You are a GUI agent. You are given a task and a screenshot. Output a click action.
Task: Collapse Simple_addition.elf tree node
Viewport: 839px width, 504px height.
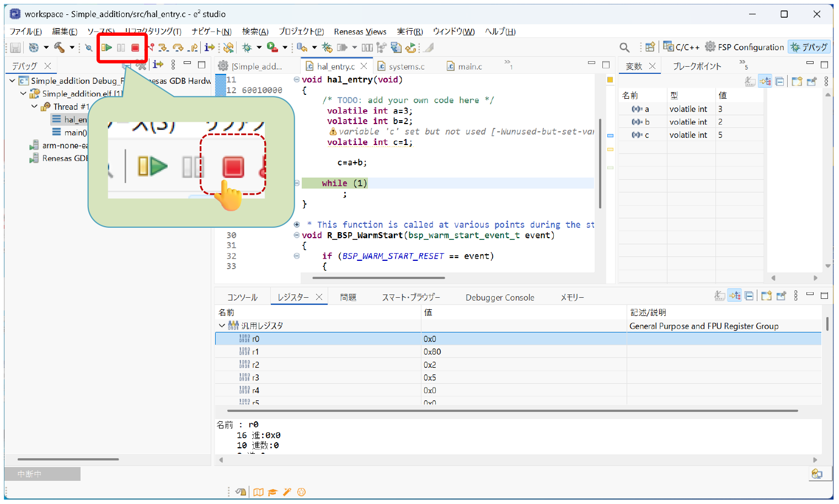23,94
